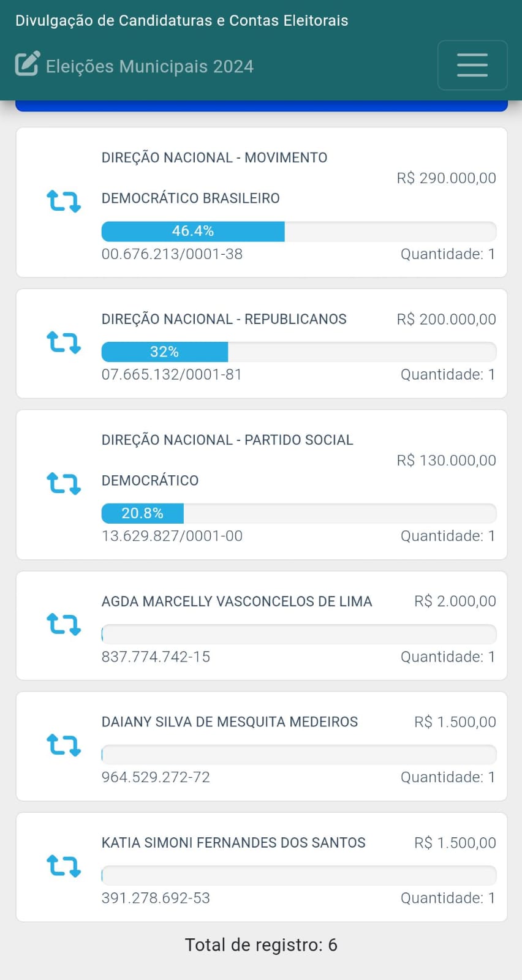The image size is (522, 980).
Task: Click transfer icon for Katia Simoni Fernandes
Action: pyautogui.click(x=64, y=866)
